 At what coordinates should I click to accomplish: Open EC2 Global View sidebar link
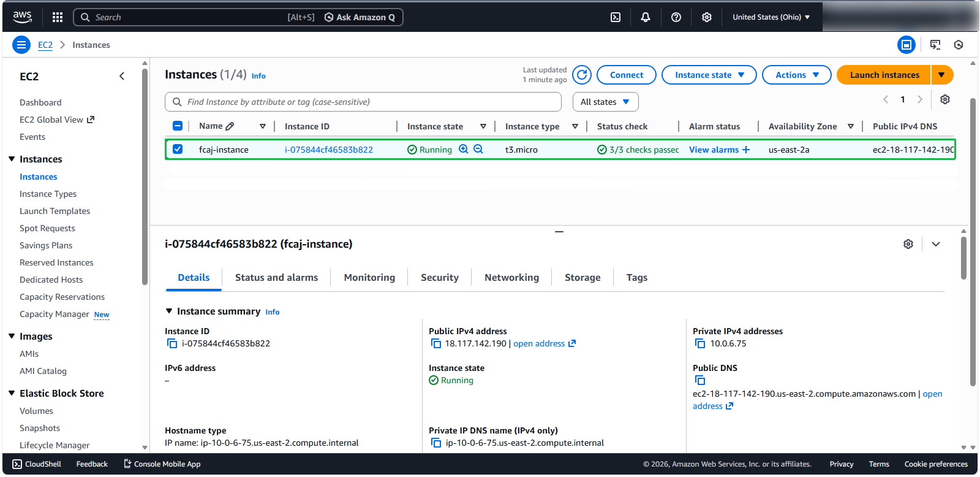57,120
